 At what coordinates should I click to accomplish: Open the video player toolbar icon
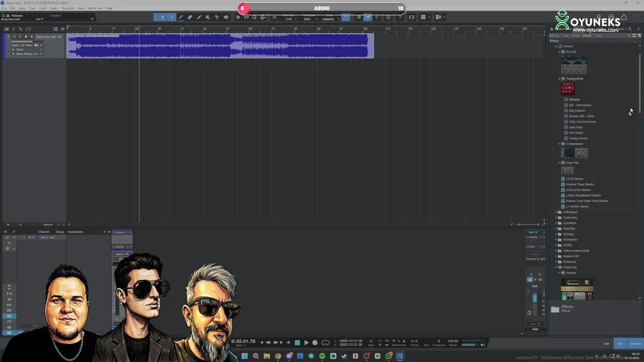(412, 17)
